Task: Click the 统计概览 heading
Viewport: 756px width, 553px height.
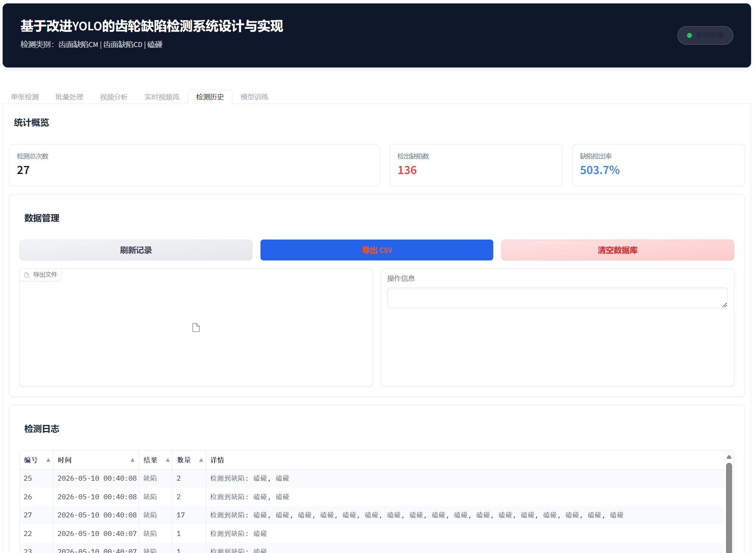Action: click(x=31, y=122)
